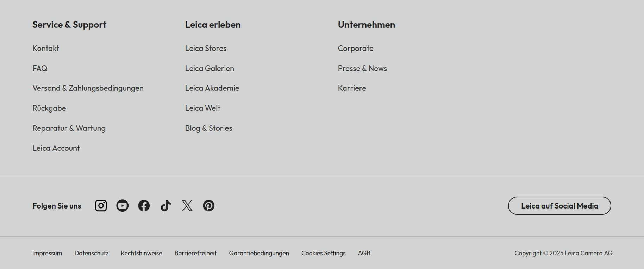Click the X (Twitter) icon
644x269 pixels.
187,206
